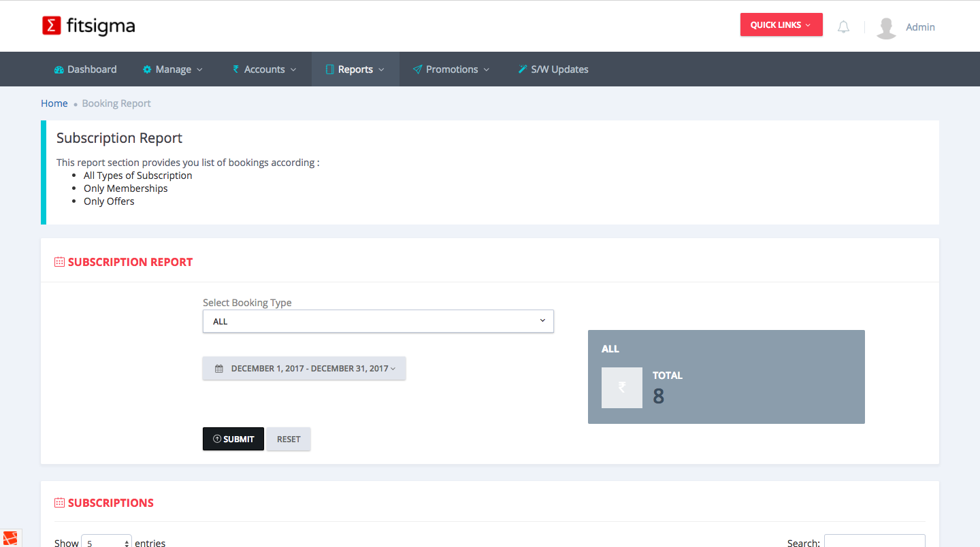980x547 pixels.
Task: Click the rupee icon in the Total card
Action: point(621,388)
